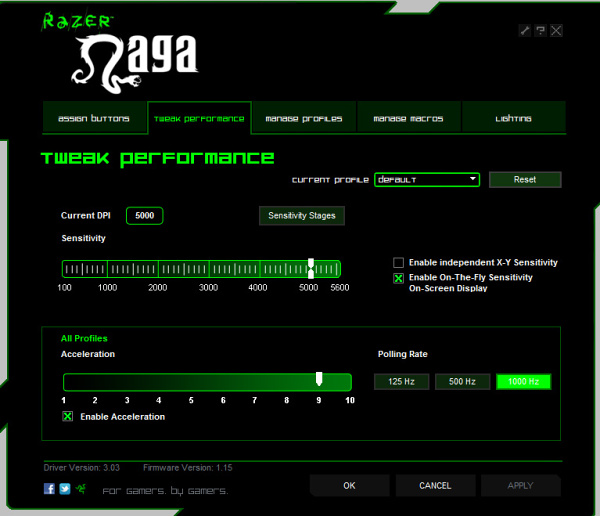This screenshot has width=600, height=516.
Task: Set polling rate to 125 Hz
Action: 401,382
